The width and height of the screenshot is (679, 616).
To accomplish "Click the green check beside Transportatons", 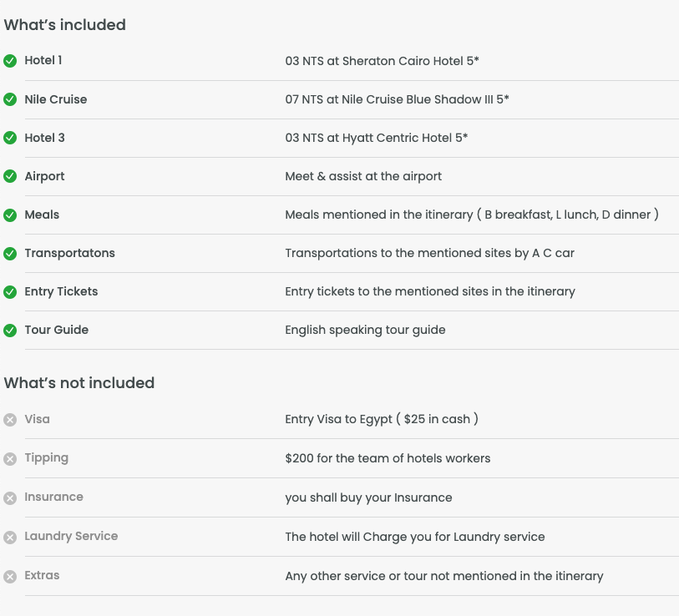I will pos(10,254).
